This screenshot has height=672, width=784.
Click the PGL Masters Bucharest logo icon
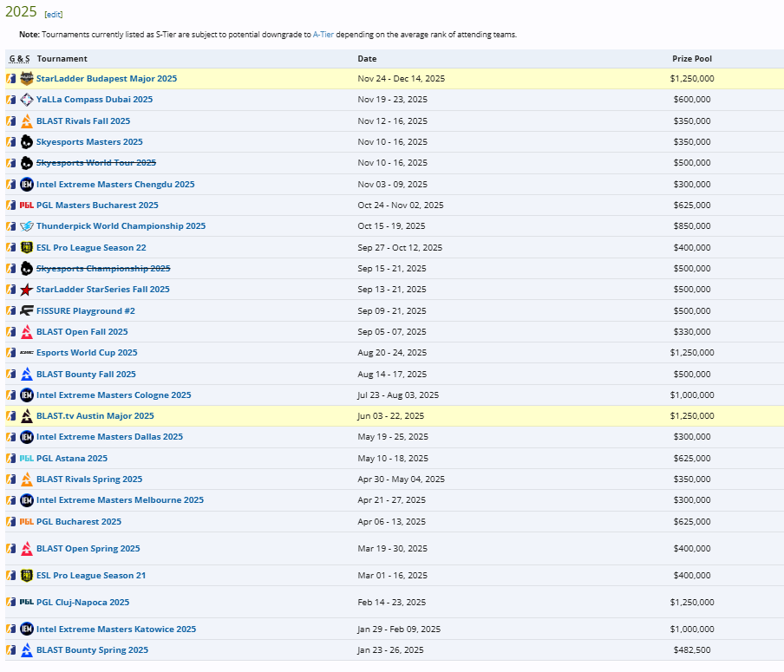(27, 205)
